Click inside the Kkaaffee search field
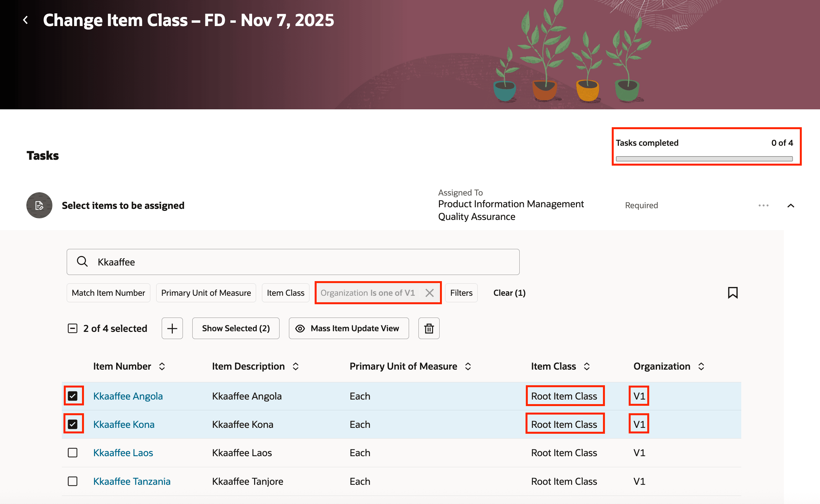This screenshot has height=504, width=820. (x=233, y=262)
